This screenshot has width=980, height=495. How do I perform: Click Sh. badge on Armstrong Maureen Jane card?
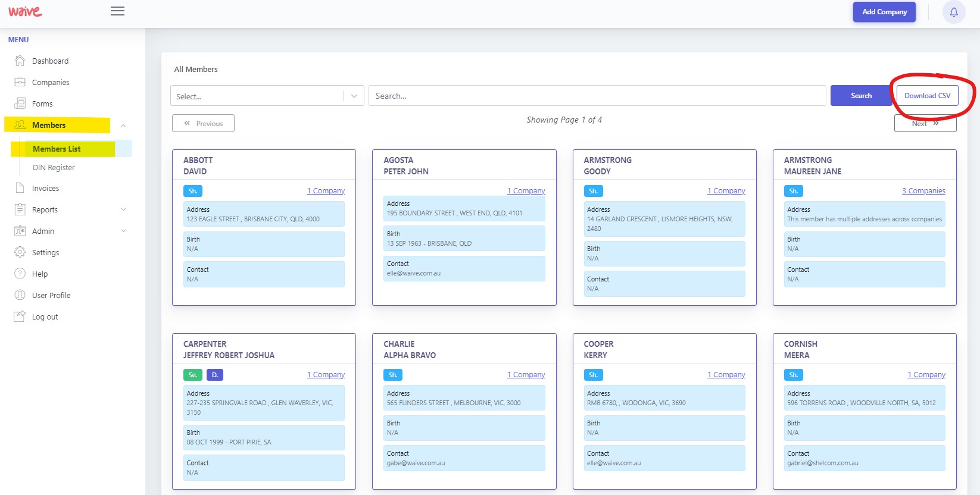click(x=794, y=191)
